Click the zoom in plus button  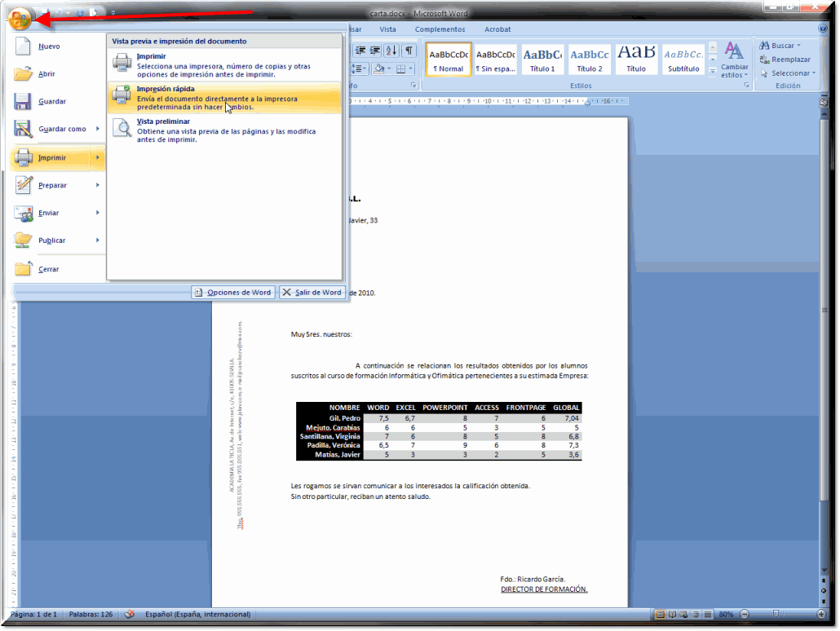coord(821,615)
